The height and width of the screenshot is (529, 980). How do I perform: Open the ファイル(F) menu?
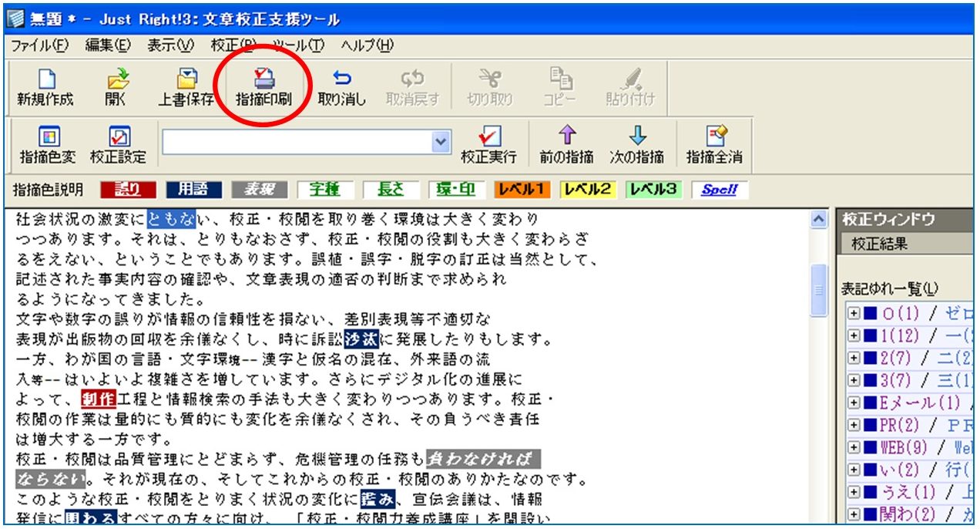point(40,45)
